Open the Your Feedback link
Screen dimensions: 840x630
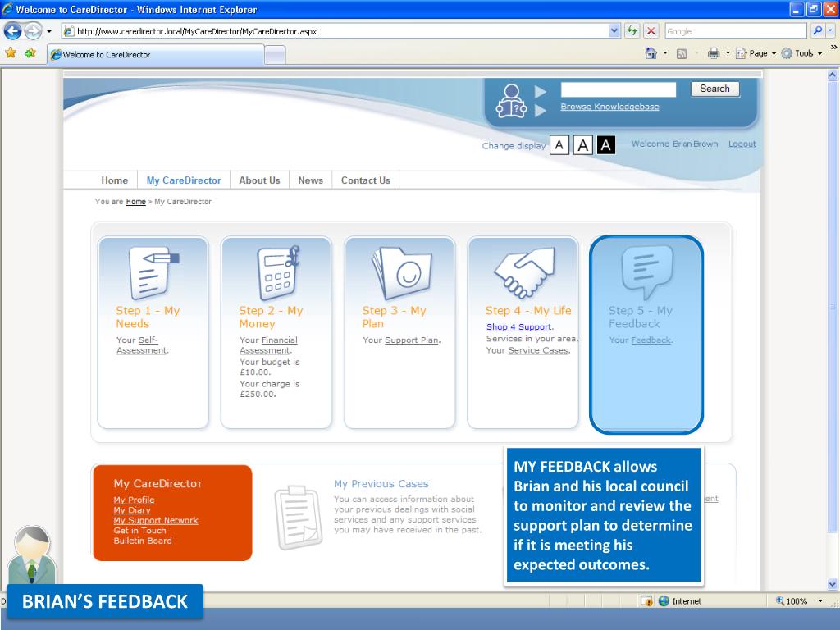pyautogui.click(x=651, y=340)
